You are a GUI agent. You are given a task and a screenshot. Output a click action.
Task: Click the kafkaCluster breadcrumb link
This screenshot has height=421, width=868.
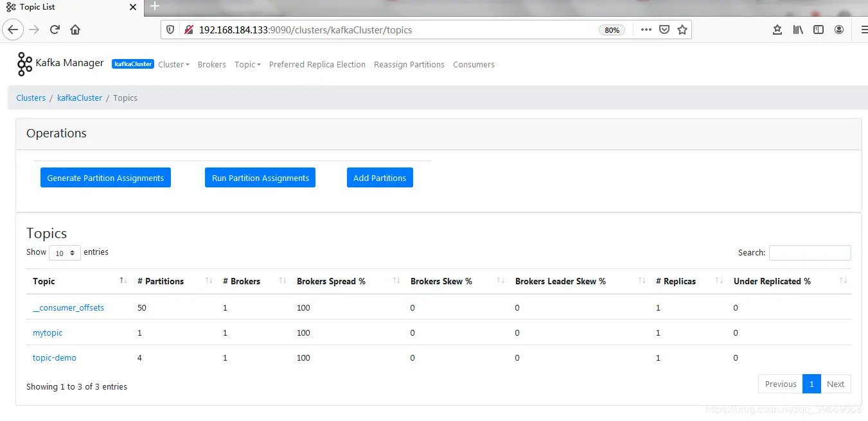pyautogui.click(x=80, y=98)
